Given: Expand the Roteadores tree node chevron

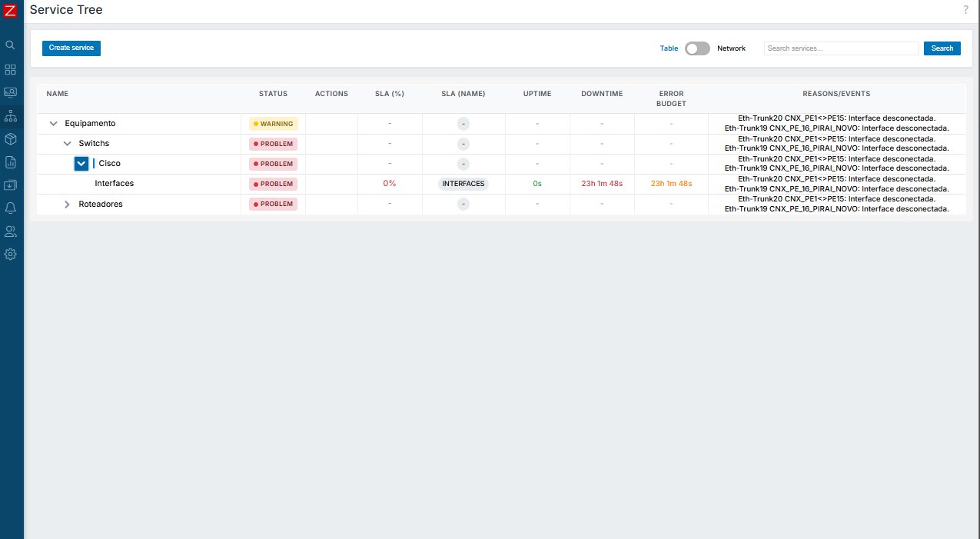Looking at the screenshot, I should 68,205.
